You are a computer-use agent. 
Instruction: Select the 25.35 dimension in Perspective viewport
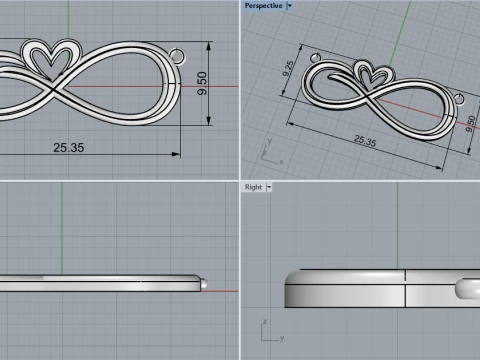(365, 141)
